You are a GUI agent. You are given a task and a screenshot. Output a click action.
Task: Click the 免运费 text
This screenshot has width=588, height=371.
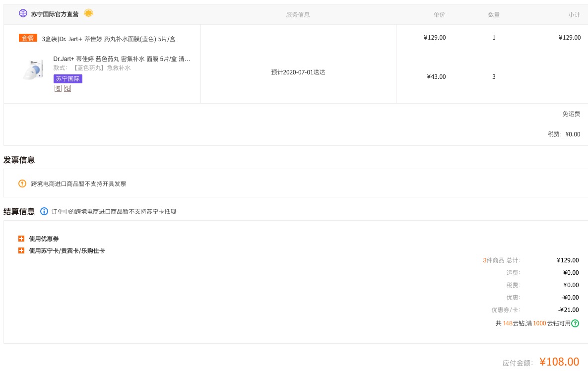571,114
